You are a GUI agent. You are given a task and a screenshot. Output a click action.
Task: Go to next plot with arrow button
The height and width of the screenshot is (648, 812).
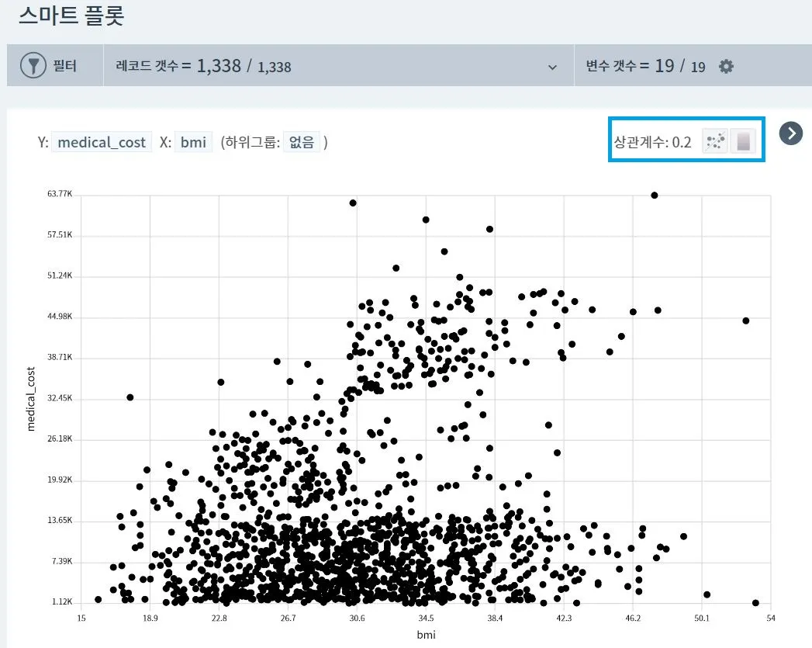pyautogui.click(x=791, y=133)
